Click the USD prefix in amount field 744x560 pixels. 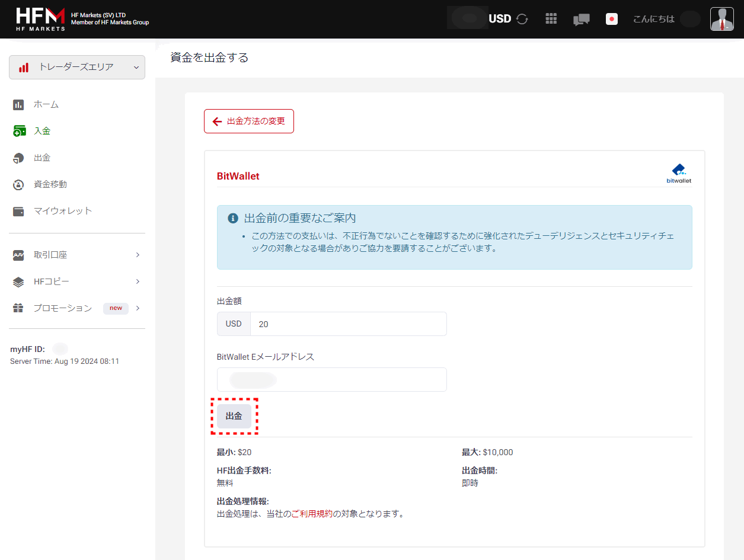[234, 324]
